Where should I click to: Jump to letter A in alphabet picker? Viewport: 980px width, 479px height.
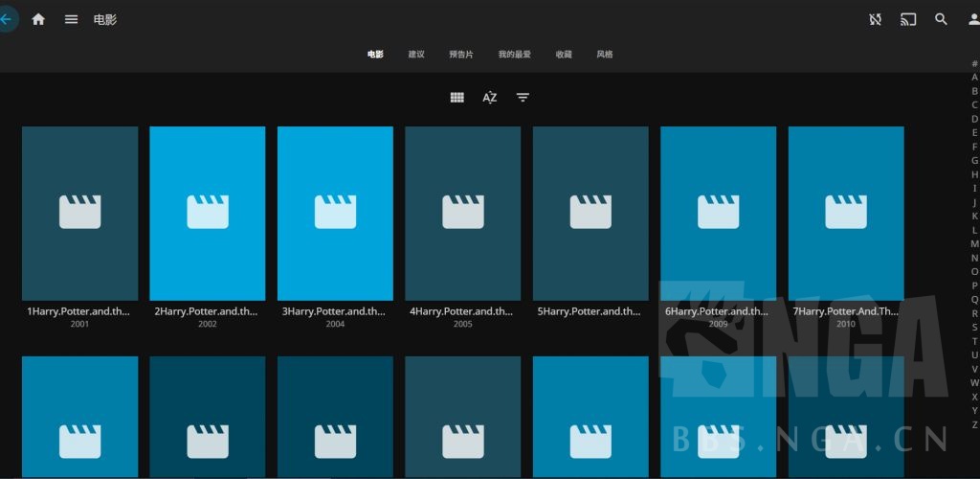tap(974, 77)
